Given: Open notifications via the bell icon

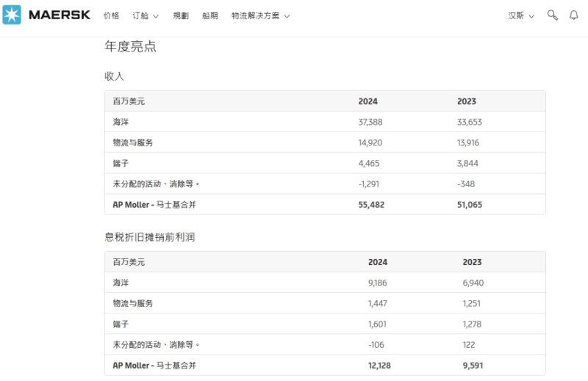Looking at the screenshot, I should 574,15.
